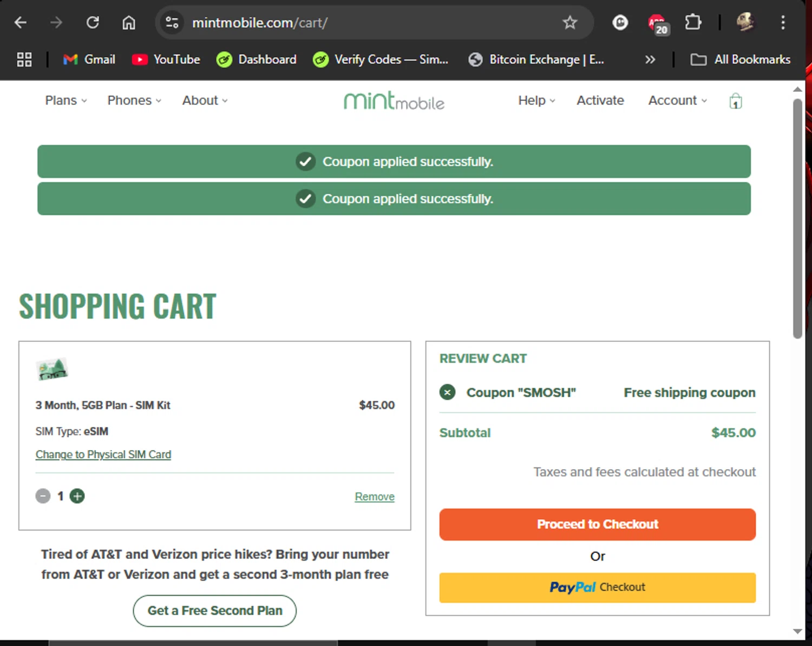The height and width of the screenshot is (646, 812).
Task: Click the Free shipping coupon text
Action: click(690, 393)
